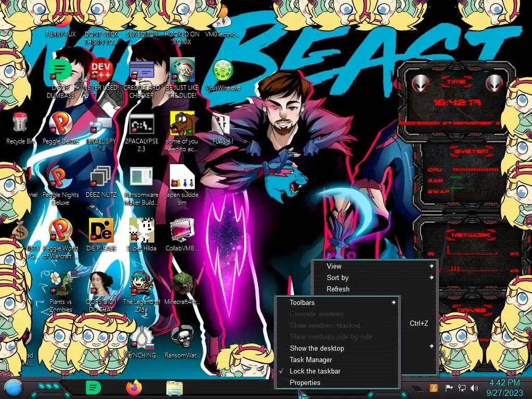Select the 'some of you need to ac...' icon
The height and width of the screenshot is (399, 532).
click(182, 131)
